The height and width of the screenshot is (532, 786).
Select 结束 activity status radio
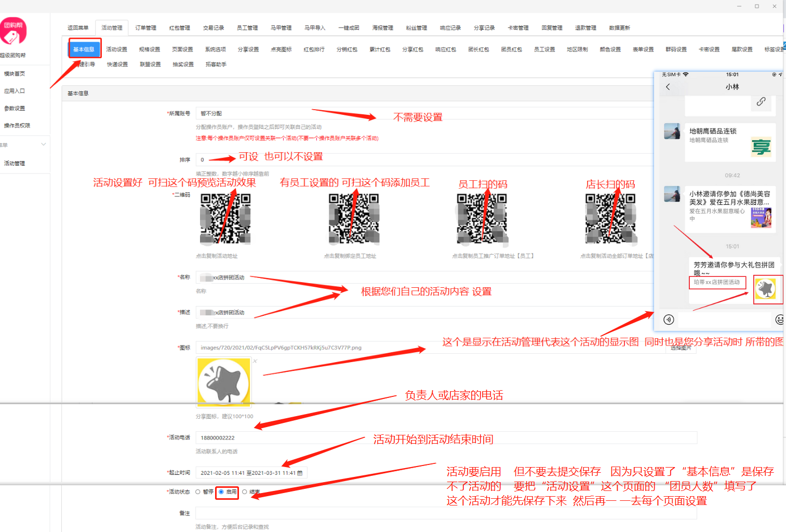point(244,491)
